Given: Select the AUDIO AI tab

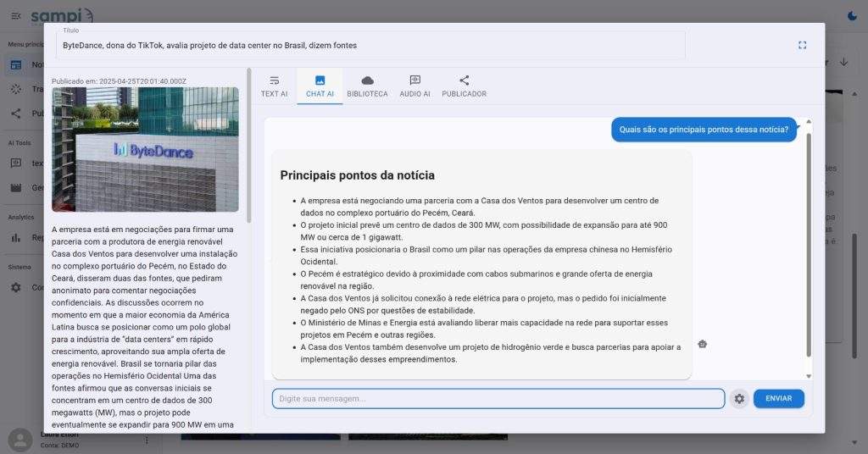Looking at the screenshot, I should [x=415, y=86].
